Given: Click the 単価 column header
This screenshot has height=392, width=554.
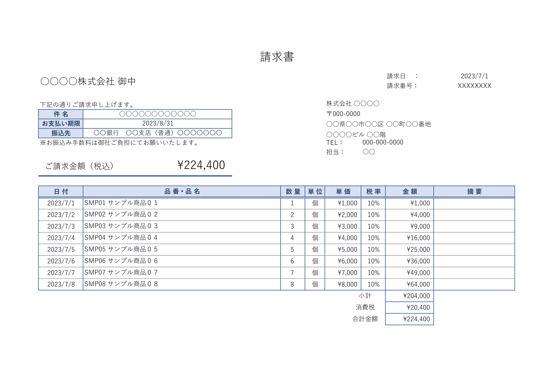Looking at the screenshot, I should [343, 192].
